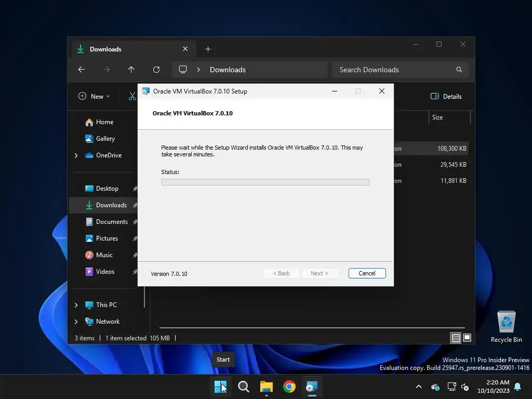Viewport: 532px width, 399px height.
Task: Go back in File Explorer
Action: click(82, 70)
